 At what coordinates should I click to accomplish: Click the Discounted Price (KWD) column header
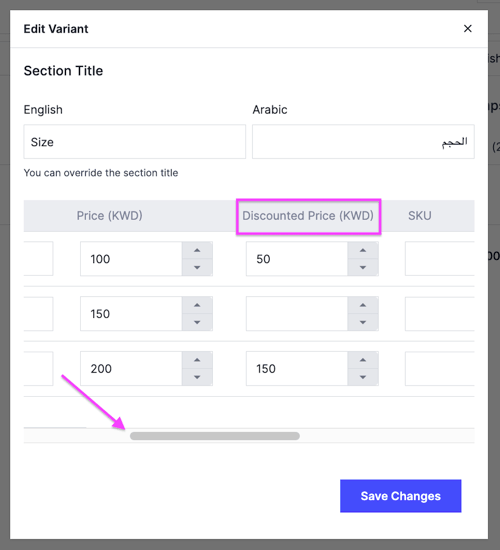coord(308,216)
